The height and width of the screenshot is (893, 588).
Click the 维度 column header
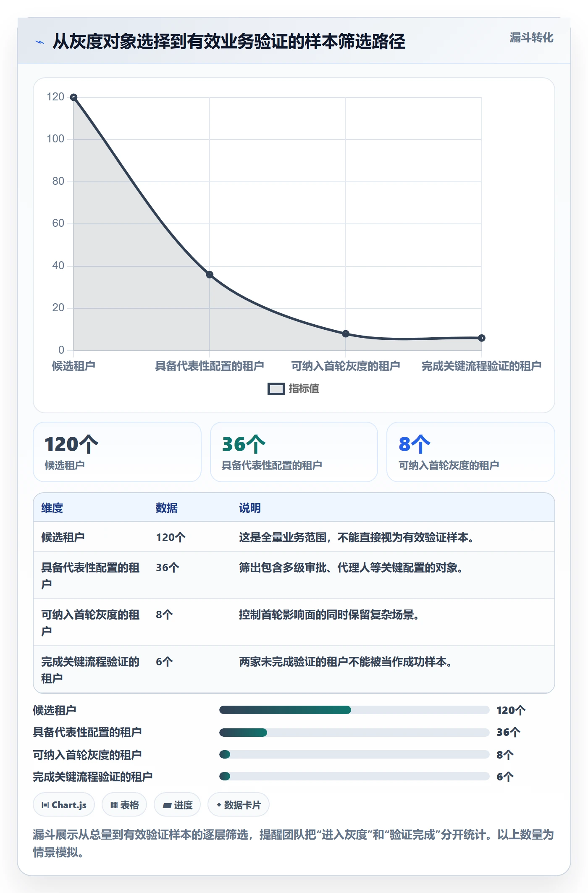pyautogui.click(x=52, y=508)
